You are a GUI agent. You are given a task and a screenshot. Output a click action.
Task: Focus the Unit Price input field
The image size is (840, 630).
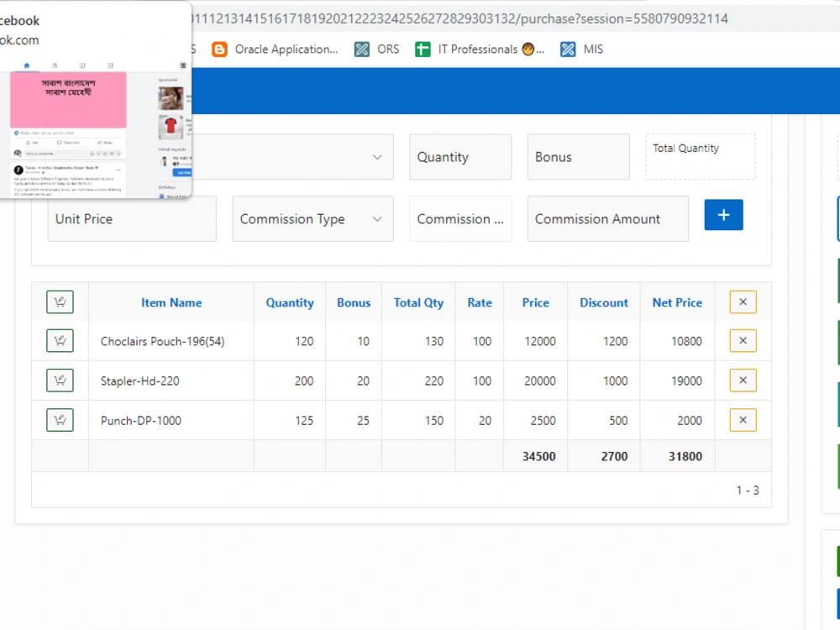(x=132, y=218)
